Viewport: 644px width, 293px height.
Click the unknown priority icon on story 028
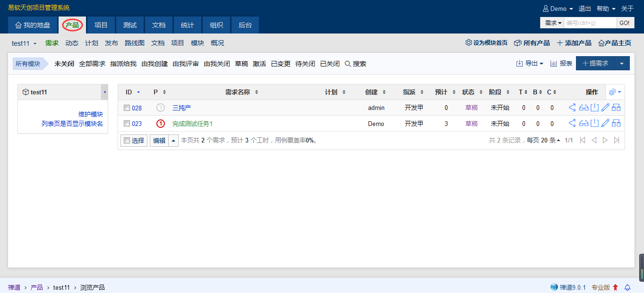pyautogui.click(x=161, y=108)
